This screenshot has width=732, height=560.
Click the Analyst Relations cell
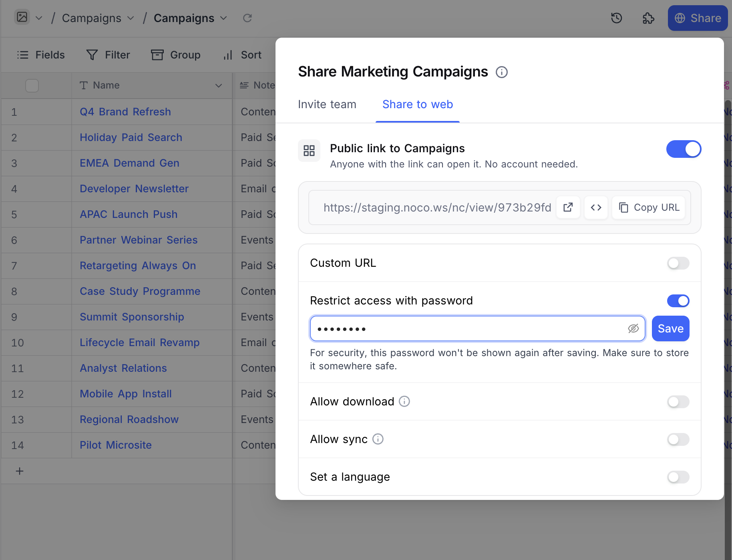click(152, 368)
